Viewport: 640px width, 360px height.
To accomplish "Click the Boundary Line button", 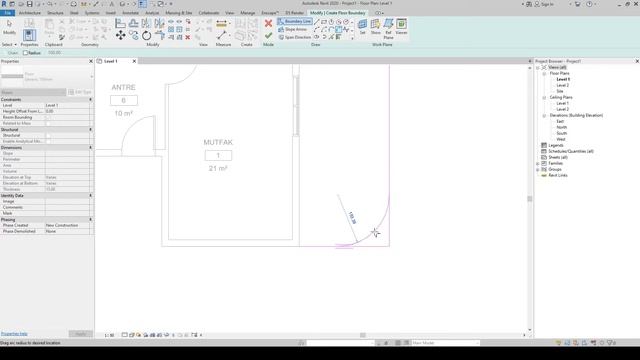I will [x=295, y=21].
